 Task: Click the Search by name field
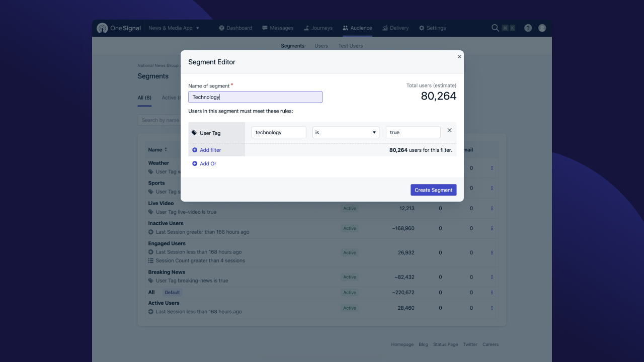159,120
